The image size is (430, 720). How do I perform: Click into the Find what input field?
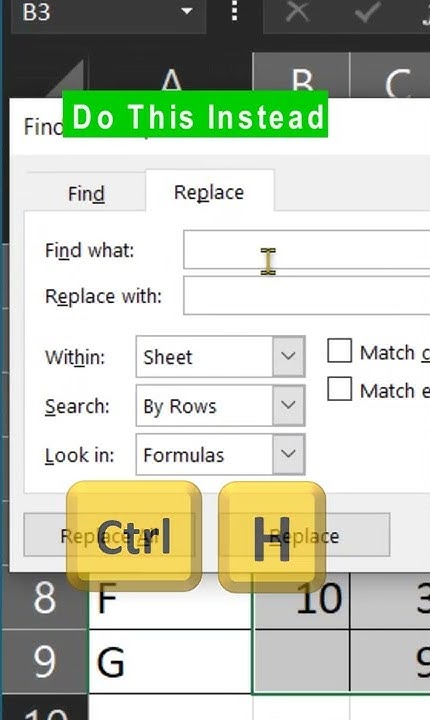click(x=306, y=250)
